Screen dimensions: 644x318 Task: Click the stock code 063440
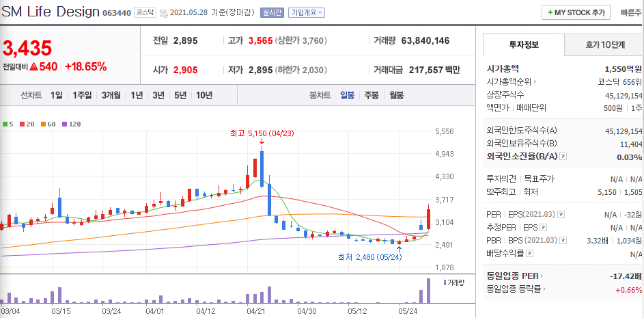pyautogui.click(x=117, y=13)
